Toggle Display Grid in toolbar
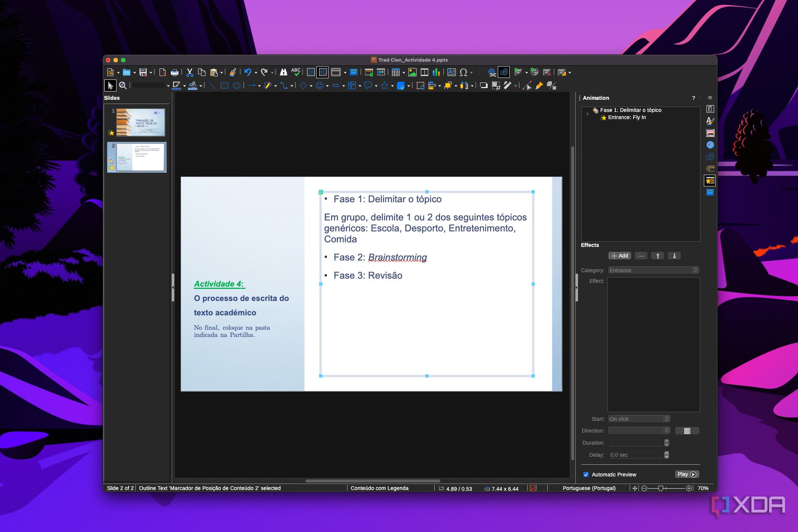Viewport: 798px width, 532px height. (x=311, y=72)
